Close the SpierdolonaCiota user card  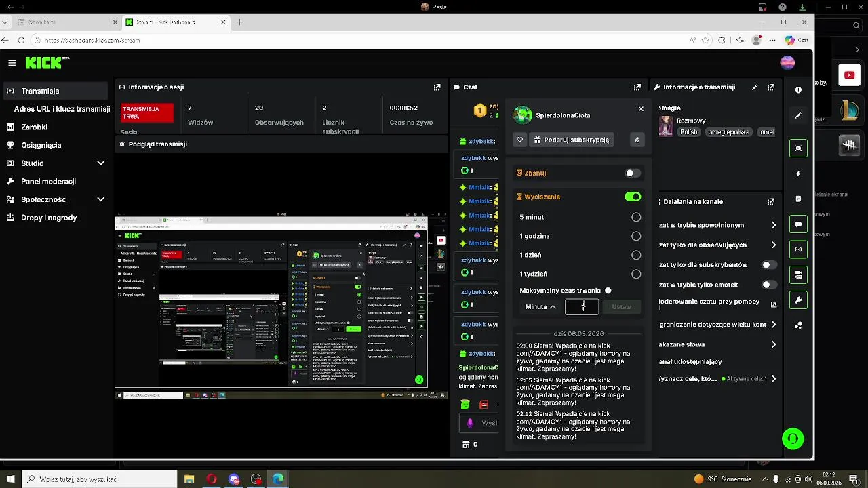tap(641, 108)
